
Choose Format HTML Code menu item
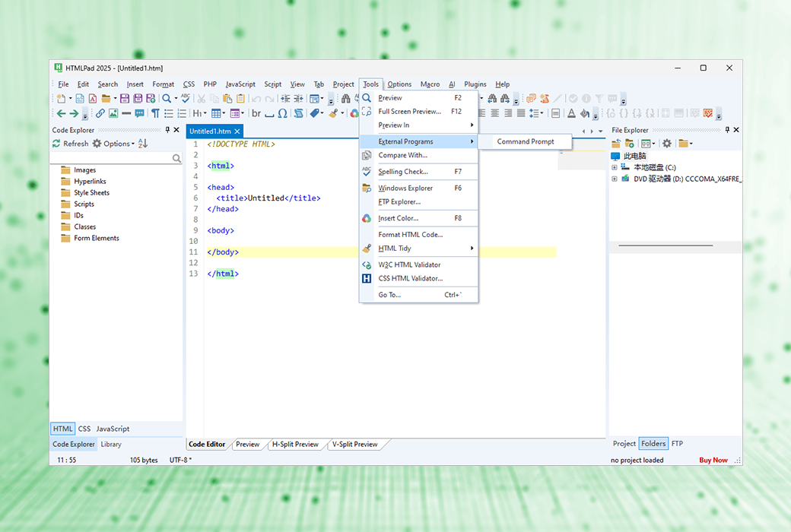(x=419, y=235)
